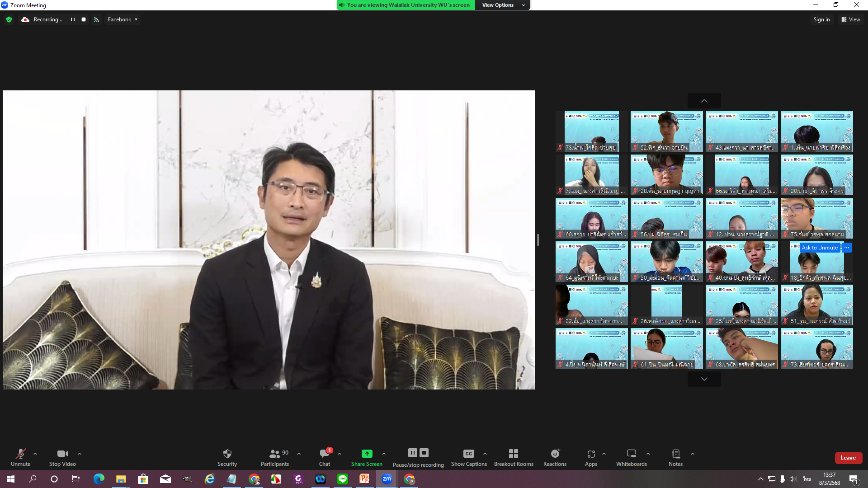Open the Chat panel

324,457
